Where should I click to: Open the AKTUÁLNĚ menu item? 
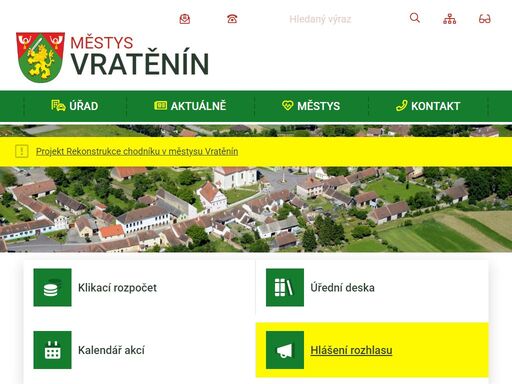click(190, 106)
